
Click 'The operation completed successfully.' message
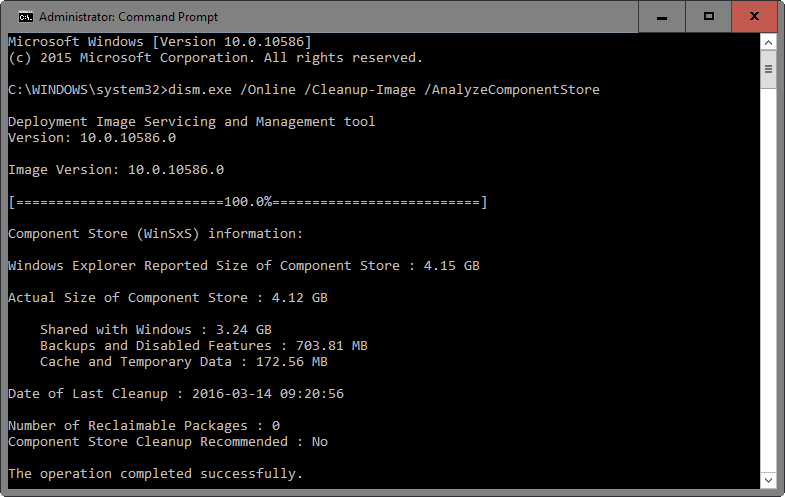tap(155, 473)
